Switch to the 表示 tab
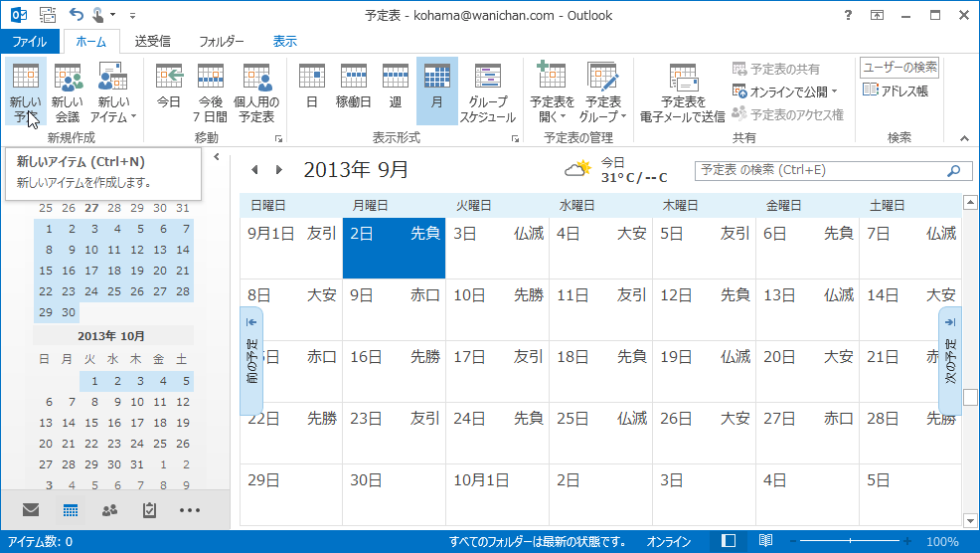The image size is (980, 553). 284,42
